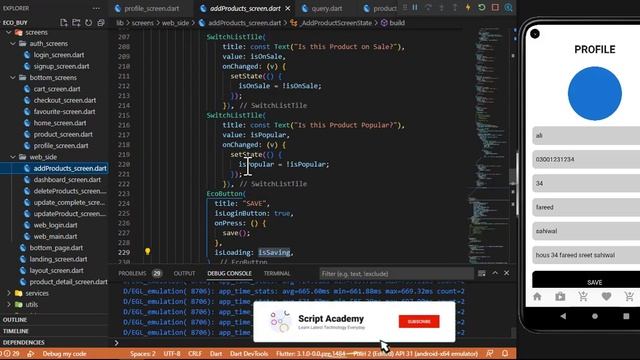Click the web_side breadcrumb segment
Image resolution: width=640 pixels, height=360 pixels.
coord(175,23)
